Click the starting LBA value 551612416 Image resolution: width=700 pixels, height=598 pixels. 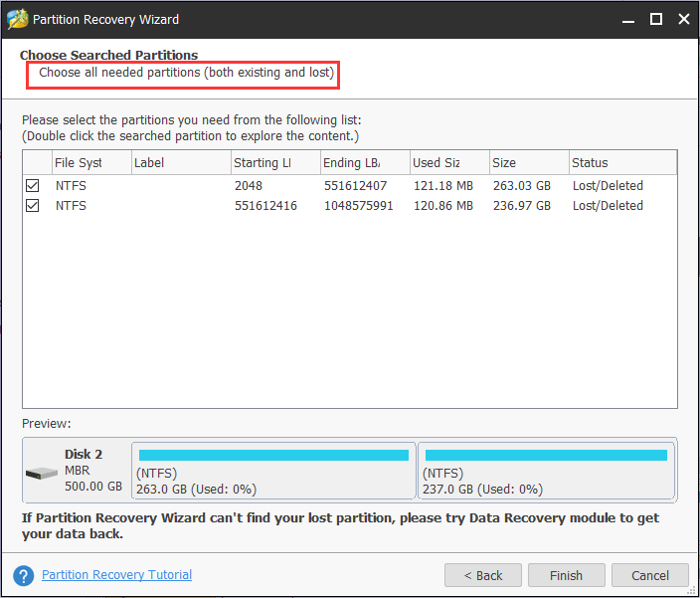click(x=265, y=206)
